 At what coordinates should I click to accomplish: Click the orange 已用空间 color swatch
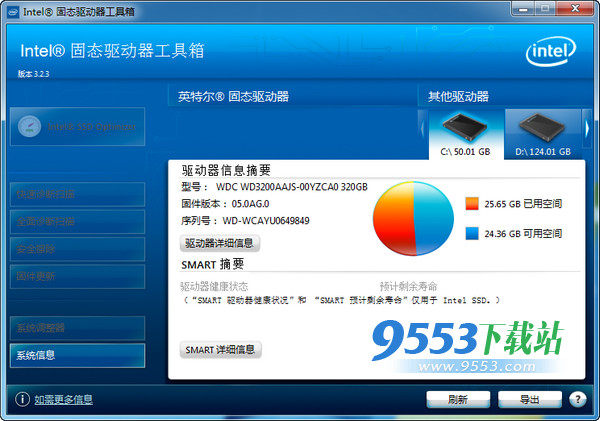(x=472, y=204)
